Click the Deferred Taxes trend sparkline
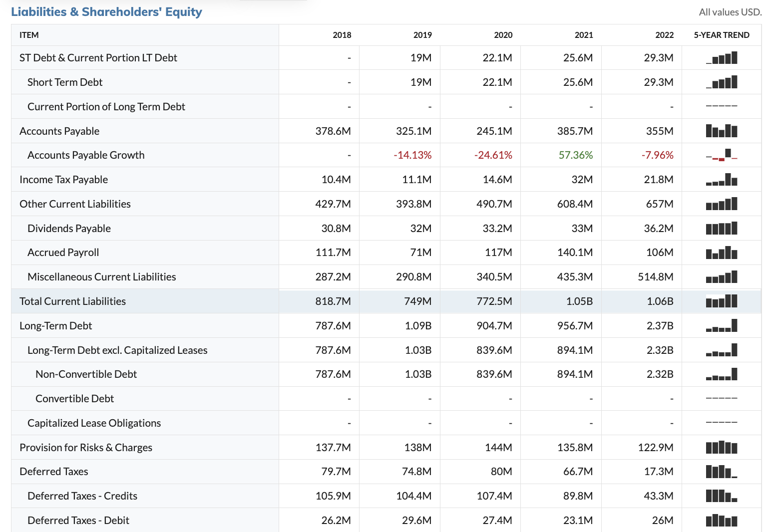Viewport: 764px width, 532px height. coord(722,472)
